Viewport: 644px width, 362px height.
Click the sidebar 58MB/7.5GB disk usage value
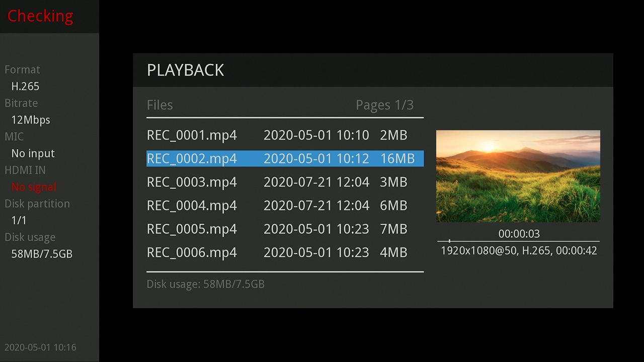(42, 254)
